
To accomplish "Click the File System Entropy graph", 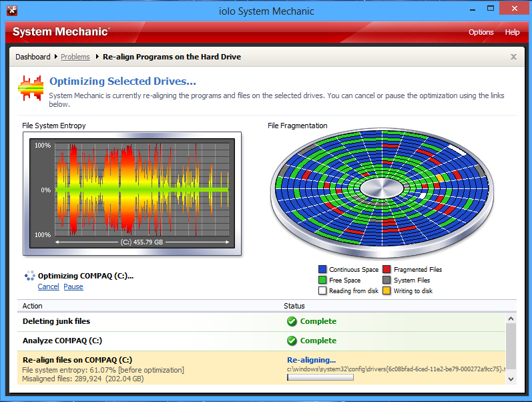I will [x=132, y=194].
